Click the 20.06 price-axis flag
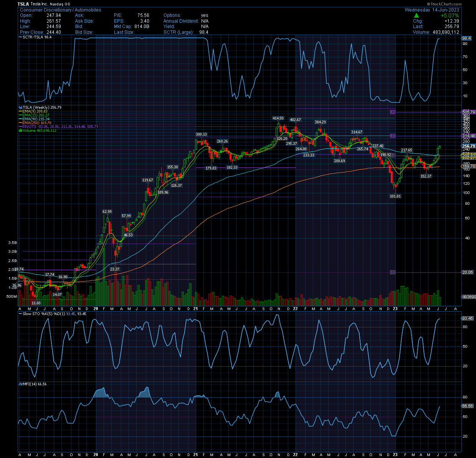This screenshot has width=476, height=458. (468, 272)
